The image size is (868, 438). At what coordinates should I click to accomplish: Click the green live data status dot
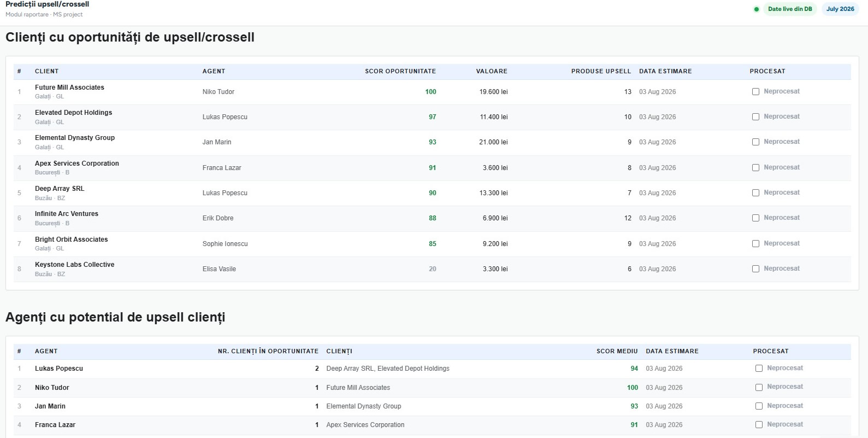pyautogui.click(x=756, y=9)
